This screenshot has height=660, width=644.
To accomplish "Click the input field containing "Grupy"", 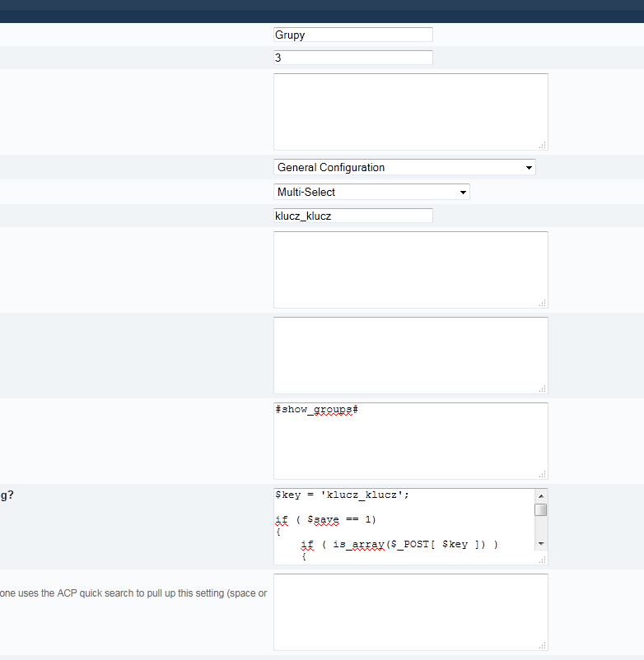I will (x=352, y=35).
